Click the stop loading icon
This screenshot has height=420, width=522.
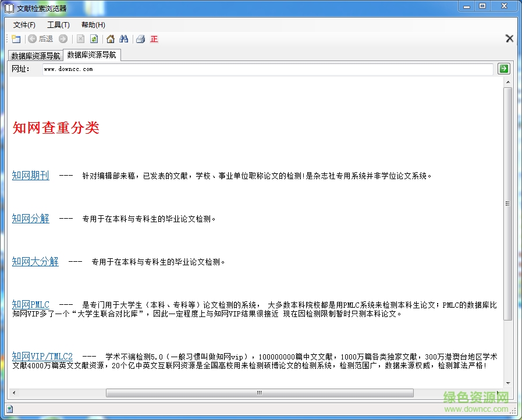click(80, 39)
